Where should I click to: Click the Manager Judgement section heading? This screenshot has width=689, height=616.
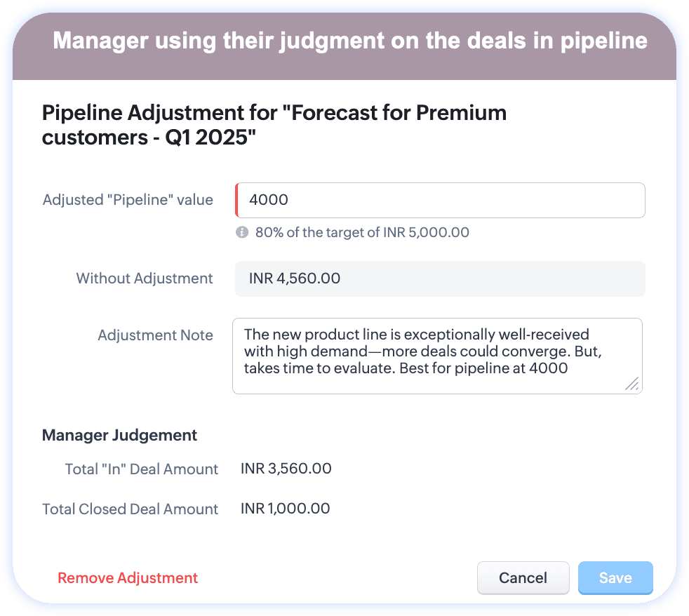[119, 435]
